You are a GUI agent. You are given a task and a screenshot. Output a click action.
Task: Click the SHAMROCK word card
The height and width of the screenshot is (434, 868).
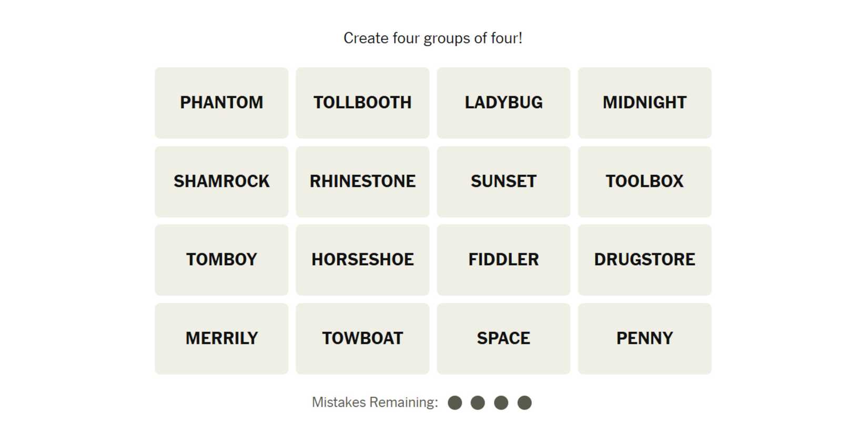[221, 181]
